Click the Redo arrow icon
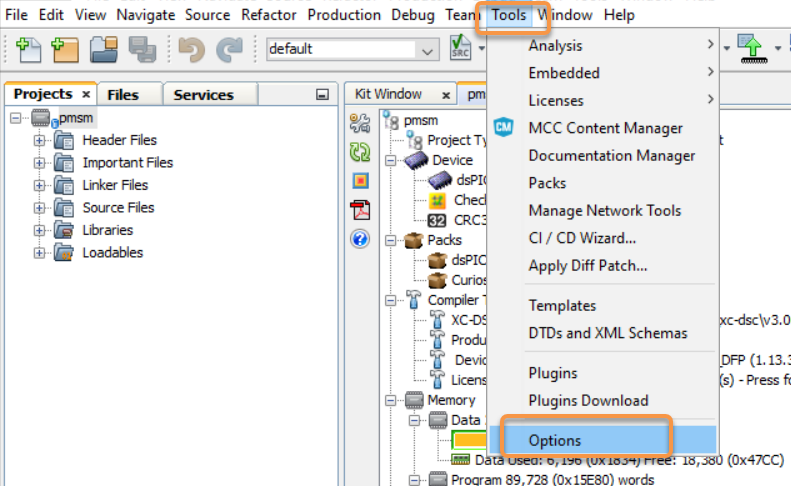Image resolution: width=791 pixels, height=486 pixels. pyautogui.click(x=230, y=49)
